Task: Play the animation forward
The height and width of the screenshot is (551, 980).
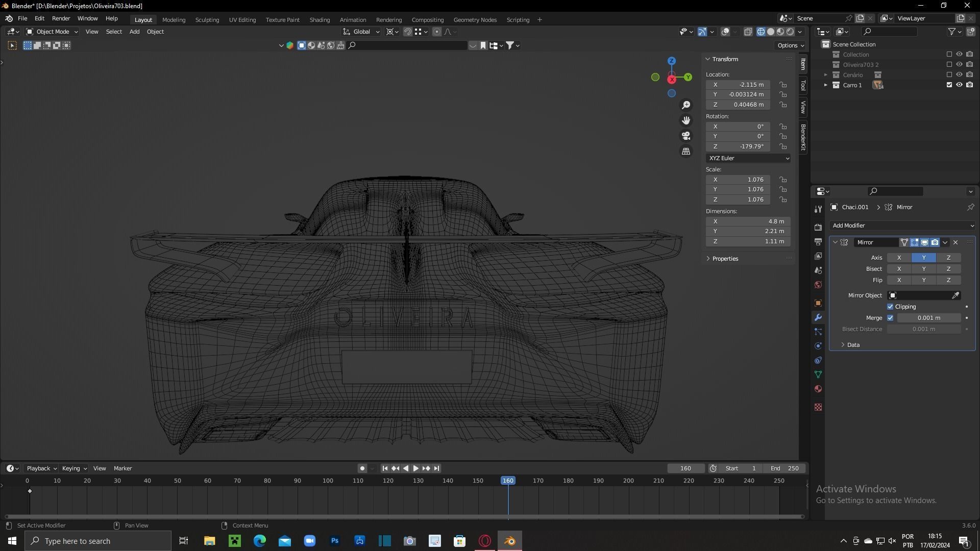Action: point(416,468)
